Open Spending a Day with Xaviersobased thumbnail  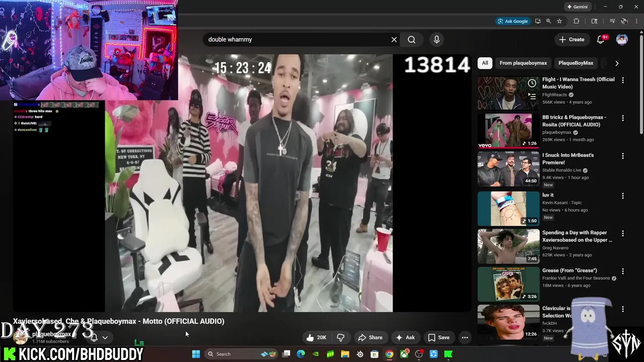(508, 246)
